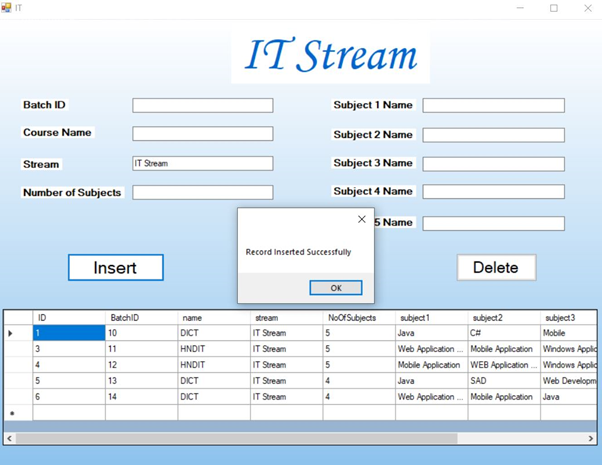Select the Web Developm subject3 cell
Image resolution: width=602 pixels, height=465 pixels.
pos(569,381)
